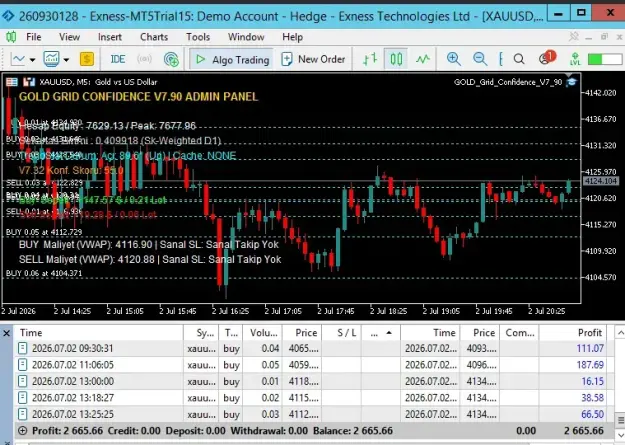The image size is (625, 445).
Task: Open the Insert menu
Action: [x=110, y=37]
